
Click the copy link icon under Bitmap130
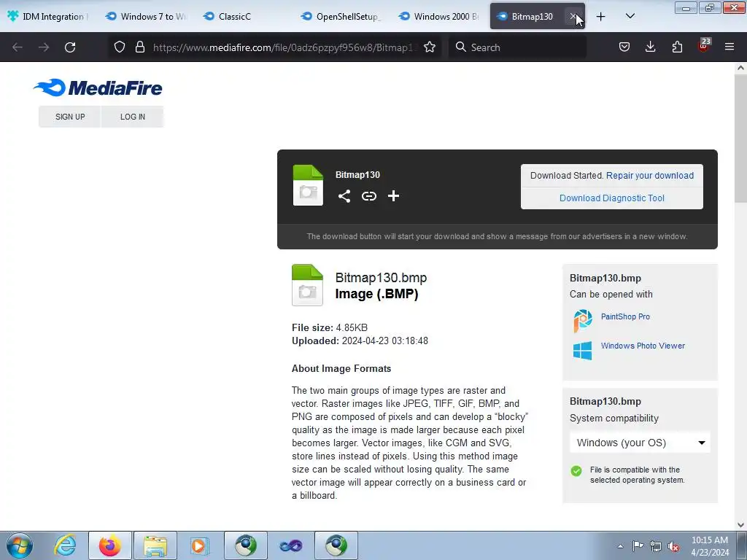368,196
